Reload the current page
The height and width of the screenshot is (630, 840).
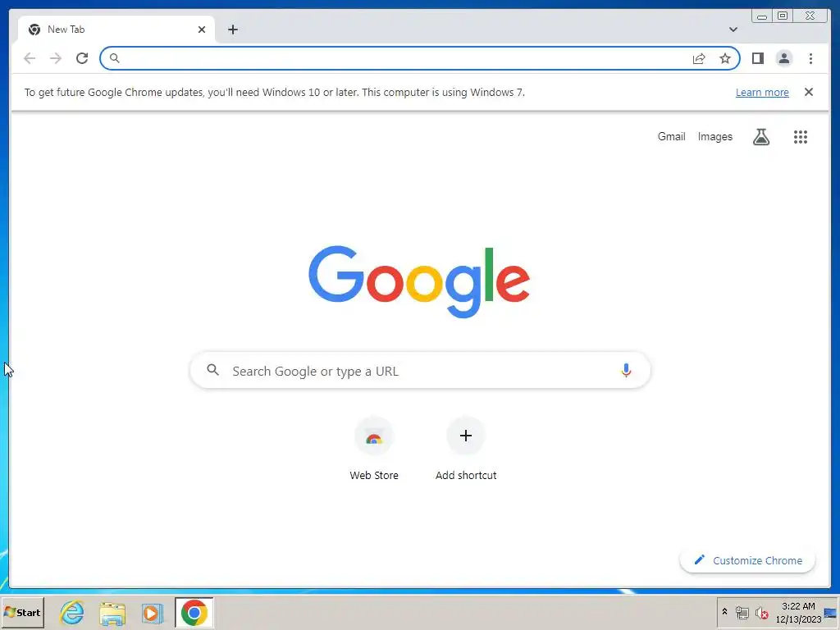pyautogui.click(x=82, y=58)
